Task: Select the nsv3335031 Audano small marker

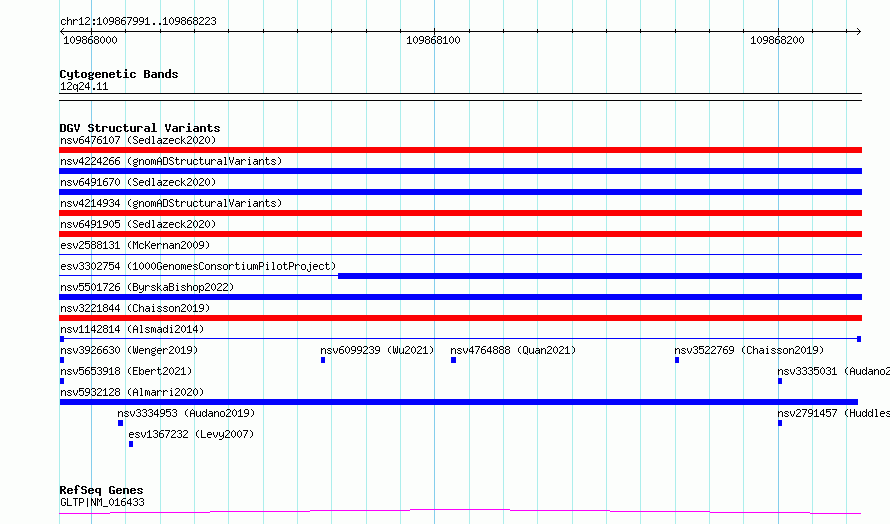Action: pyautogui.click(x=780, y=381)
